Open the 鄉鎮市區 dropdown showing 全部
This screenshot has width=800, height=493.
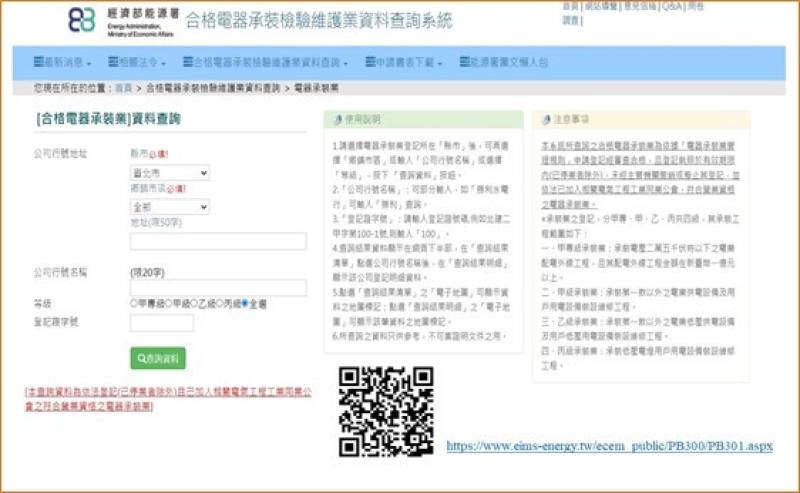(x=170, y=207)
